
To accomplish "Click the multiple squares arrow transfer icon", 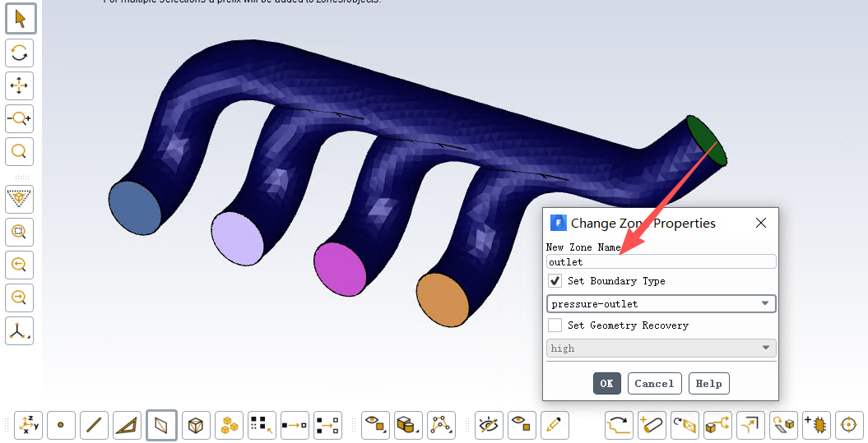I will [327, 425].
